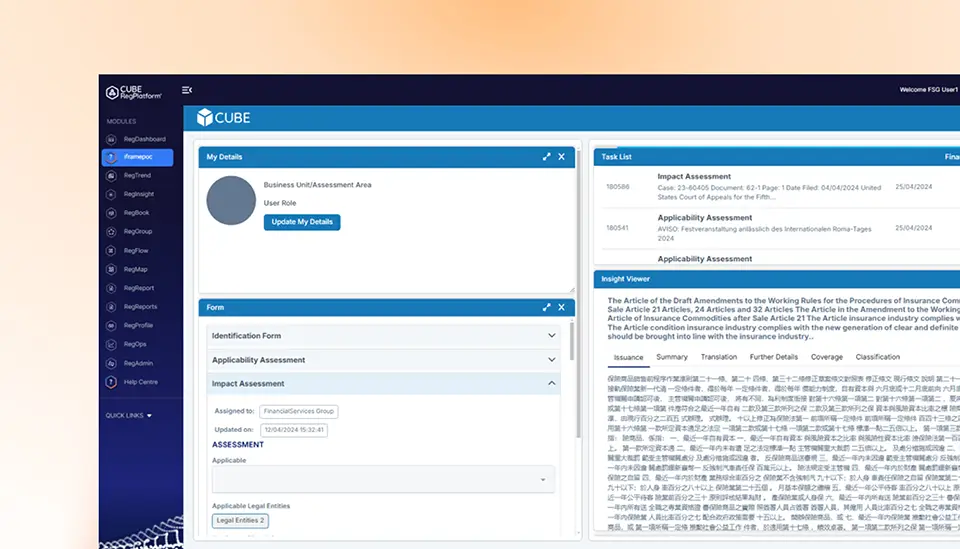
Task: Close the My Details panel
Action: tap(561, 157)
